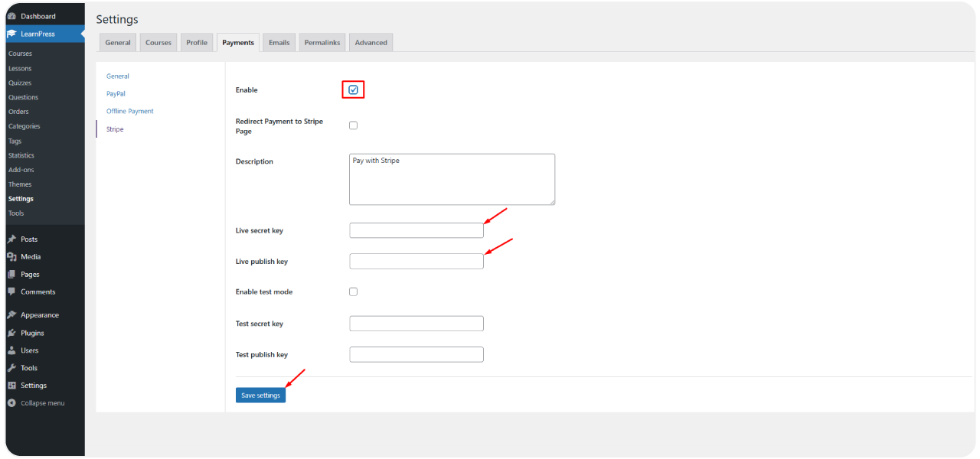Enable Redirect Payment to Stripe Page

point(353,125)
